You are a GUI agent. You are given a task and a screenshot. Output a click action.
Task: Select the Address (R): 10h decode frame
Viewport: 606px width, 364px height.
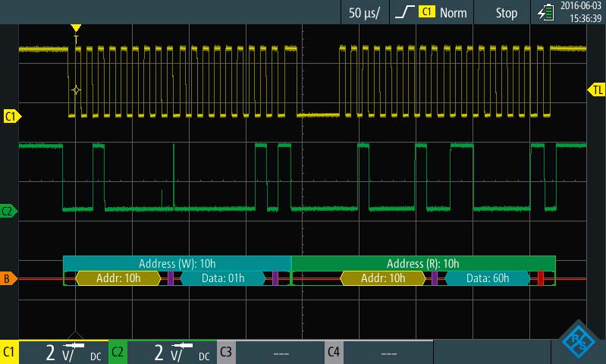[x=422, y=263]
